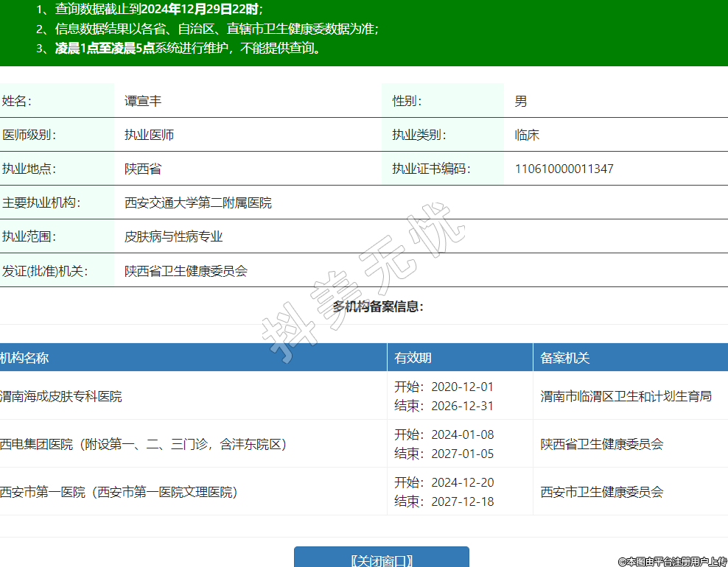728x567 pixels.
Task: Click the 备案机关 column header
Action: [x=564, y=358]
